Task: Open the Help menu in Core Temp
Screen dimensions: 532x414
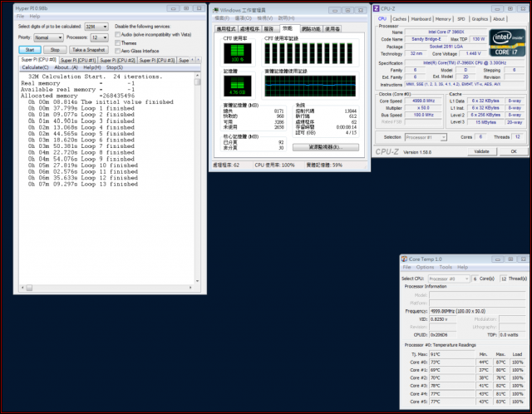Action: coord(462,268)
